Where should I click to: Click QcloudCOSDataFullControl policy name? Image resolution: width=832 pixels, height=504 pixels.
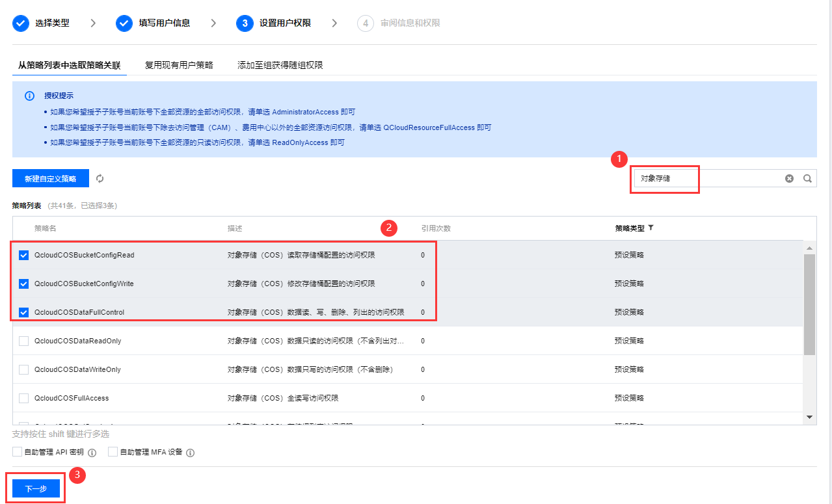(79, 312)
